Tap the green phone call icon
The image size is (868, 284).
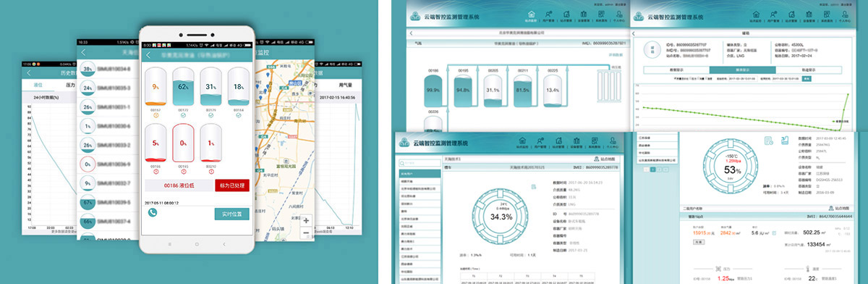[153, 212]
